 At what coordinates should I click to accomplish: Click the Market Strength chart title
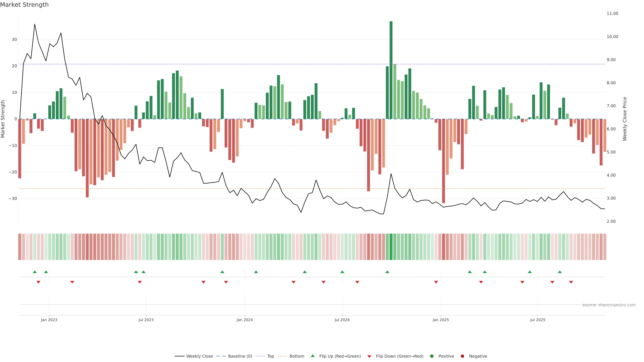coord(24,5)
